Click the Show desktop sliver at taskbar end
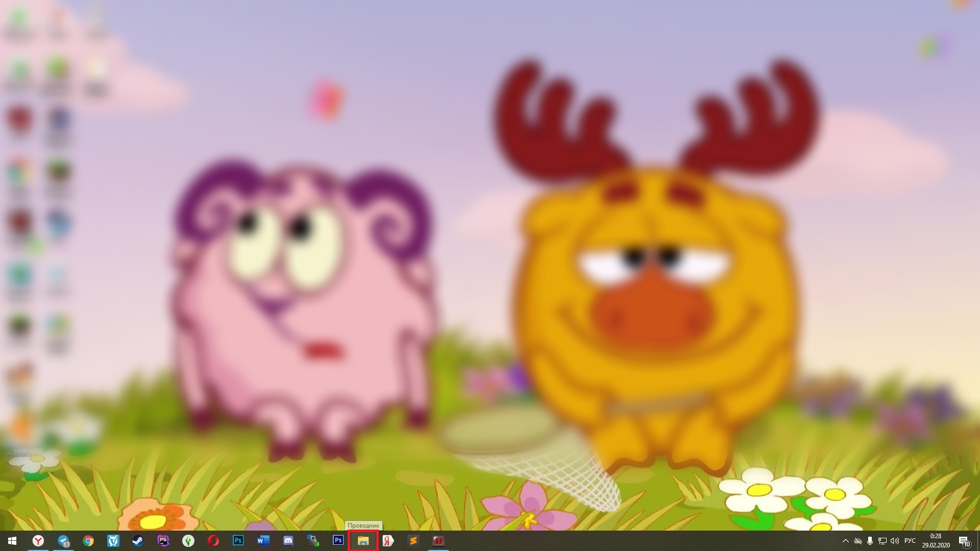980x551 pixels. [978, 541]
